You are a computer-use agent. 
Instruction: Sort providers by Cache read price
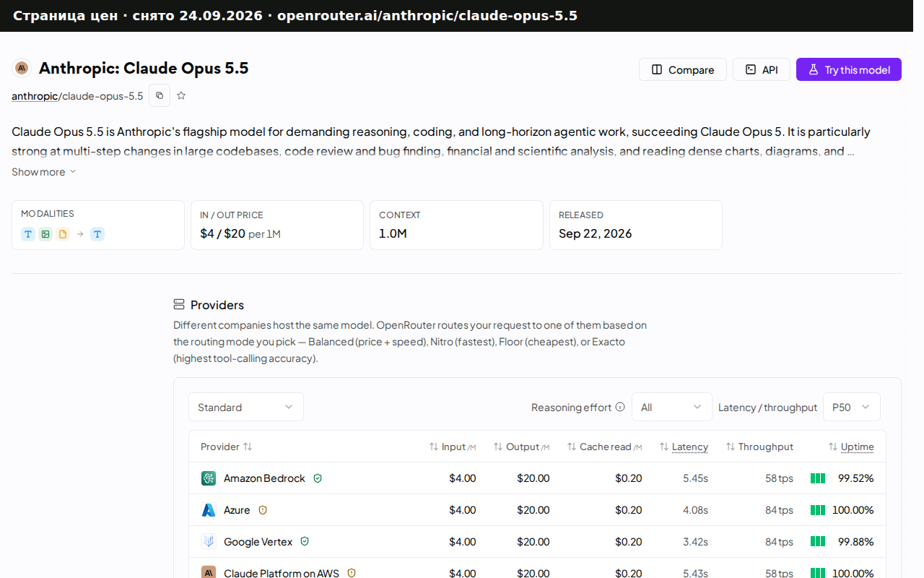click(x=605, y=447)
